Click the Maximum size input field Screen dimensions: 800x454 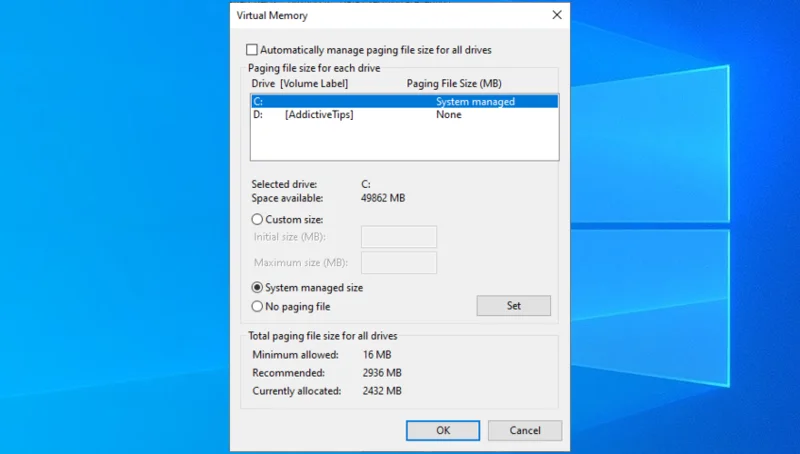(x=399, y=263)
